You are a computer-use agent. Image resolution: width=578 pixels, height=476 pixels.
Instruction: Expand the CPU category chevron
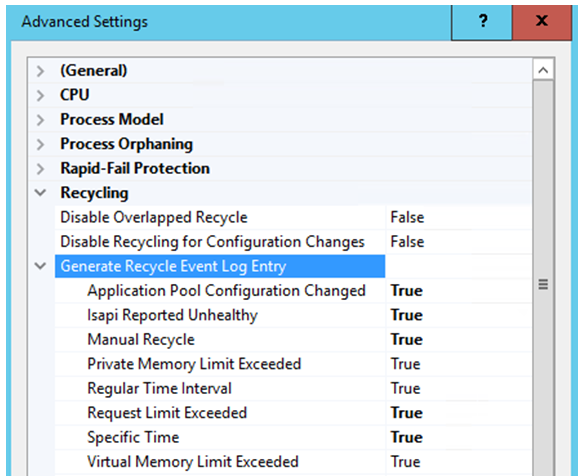click(x=41, y=95)
